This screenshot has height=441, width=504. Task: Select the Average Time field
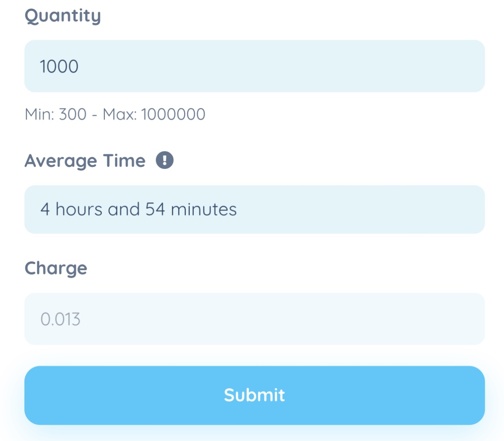[x=254, y=210]
